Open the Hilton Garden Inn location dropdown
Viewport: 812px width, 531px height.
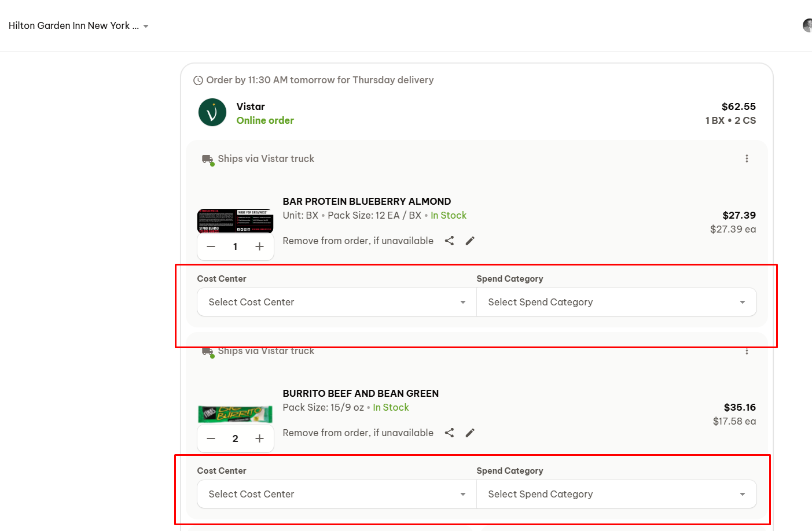coord(79,26)
